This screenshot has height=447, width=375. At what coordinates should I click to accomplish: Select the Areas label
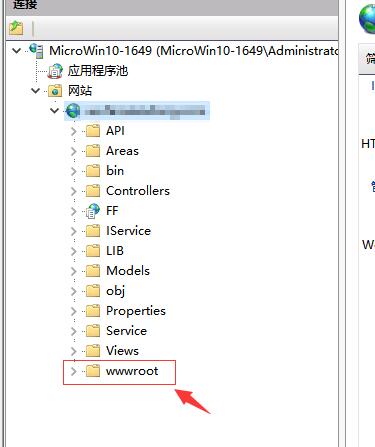[x=122, y=151]
